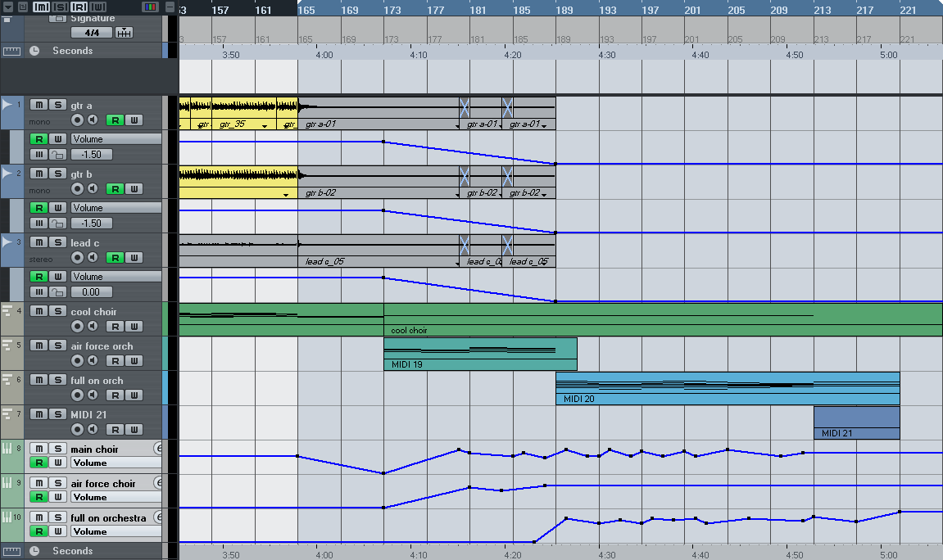Viewport: 943px width, 560px height.
Task: Click the clock icon on the upper Seconds ruler track
Action: (x=34, y=51)
